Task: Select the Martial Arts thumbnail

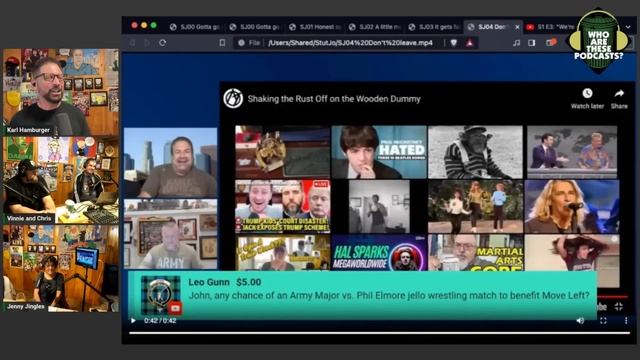Action: tap(476, 252)
